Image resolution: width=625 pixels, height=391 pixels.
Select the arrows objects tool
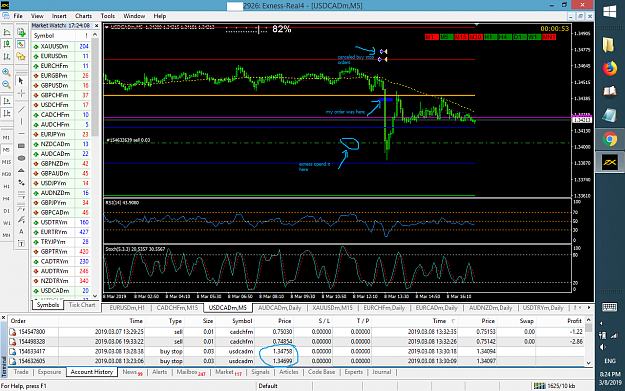coord(21,183)
